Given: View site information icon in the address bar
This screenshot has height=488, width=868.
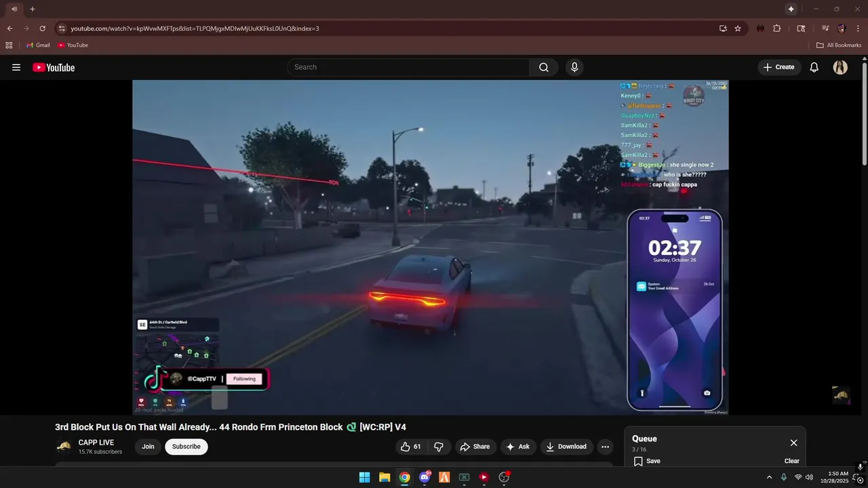Looking at the screenshot, I should [x=62, y=28].
